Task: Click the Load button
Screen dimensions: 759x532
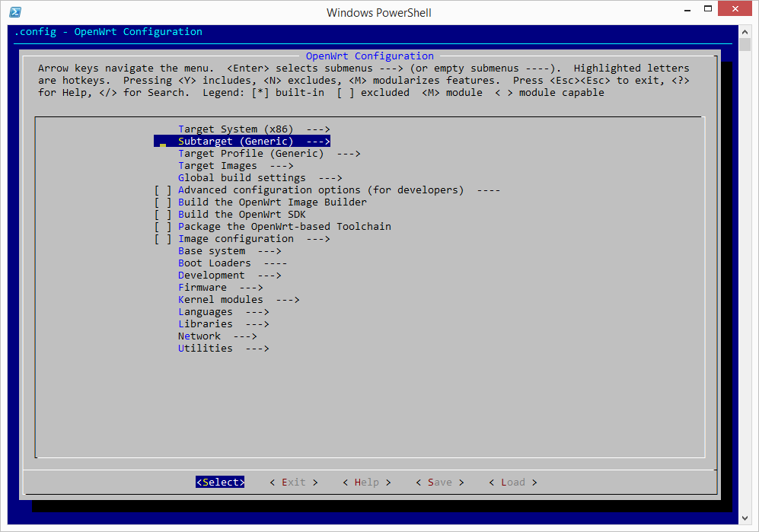Action: [512, 482]
